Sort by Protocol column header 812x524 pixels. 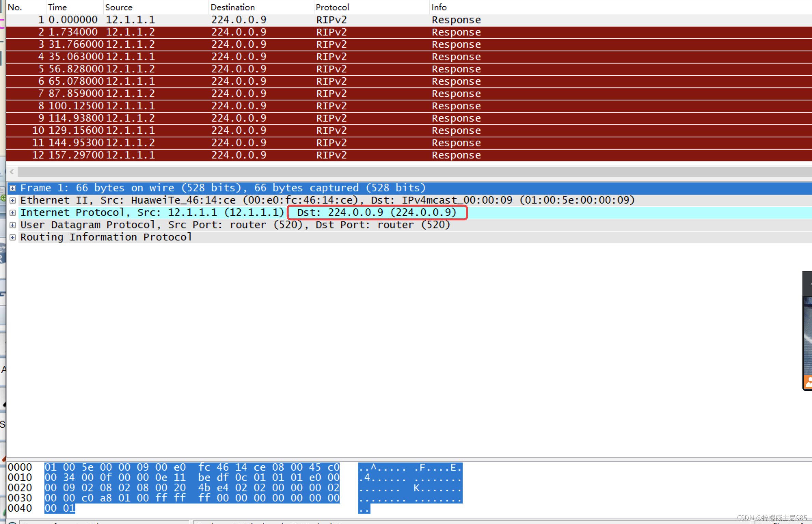[332, 7]
